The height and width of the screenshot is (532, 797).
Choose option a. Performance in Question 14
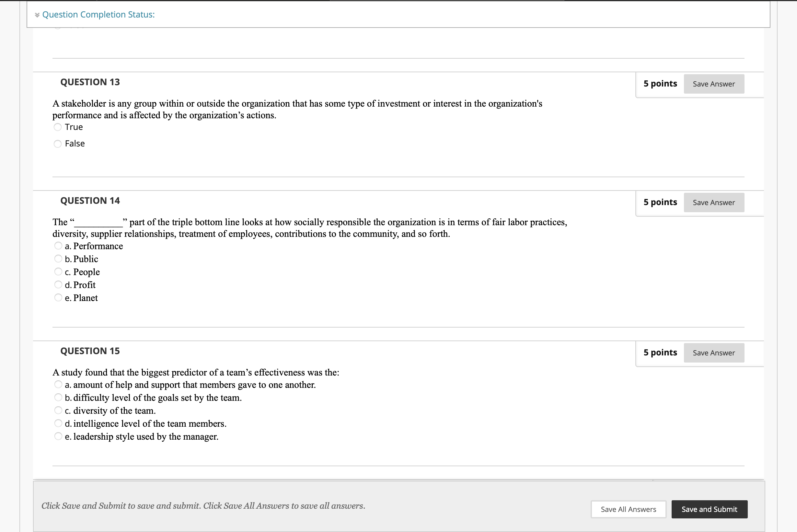tap(58, 245)
